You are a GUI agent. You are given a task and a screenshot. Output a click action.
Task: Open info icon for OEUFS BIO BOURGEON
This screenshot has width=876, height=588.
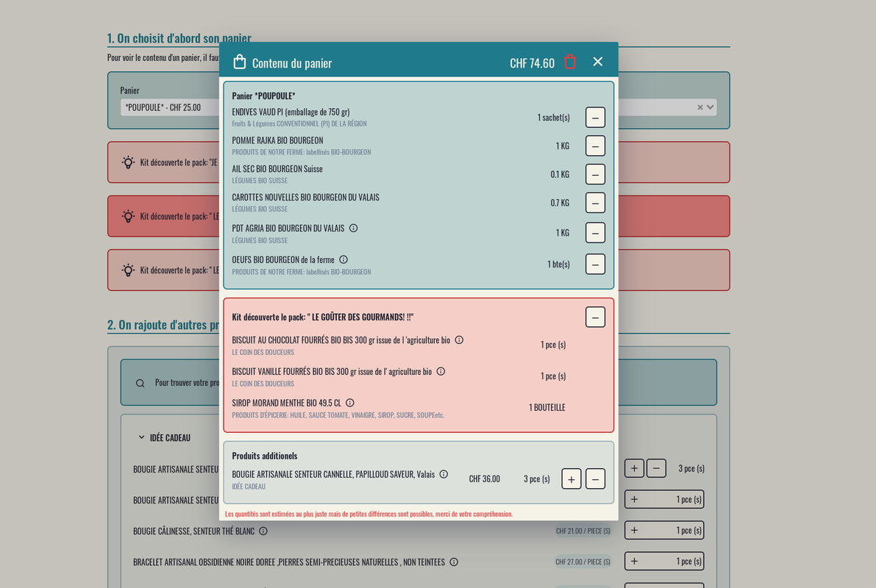343,259
